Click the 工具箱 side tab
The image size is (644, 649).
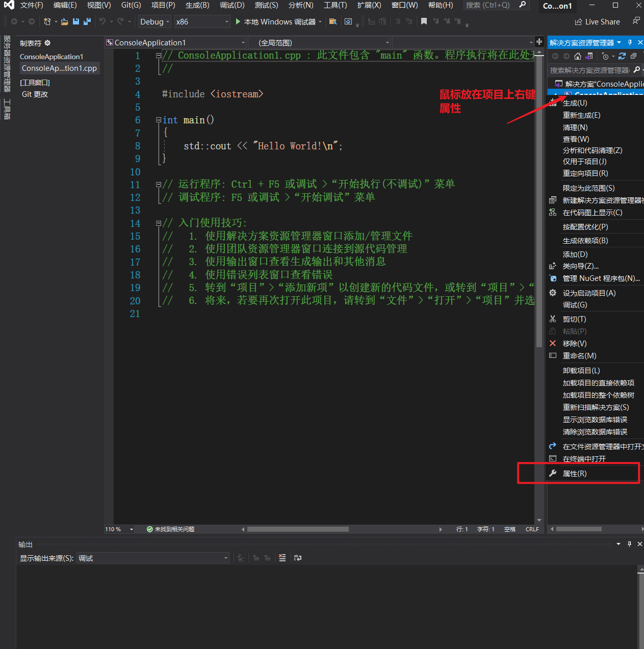point(7,109)
